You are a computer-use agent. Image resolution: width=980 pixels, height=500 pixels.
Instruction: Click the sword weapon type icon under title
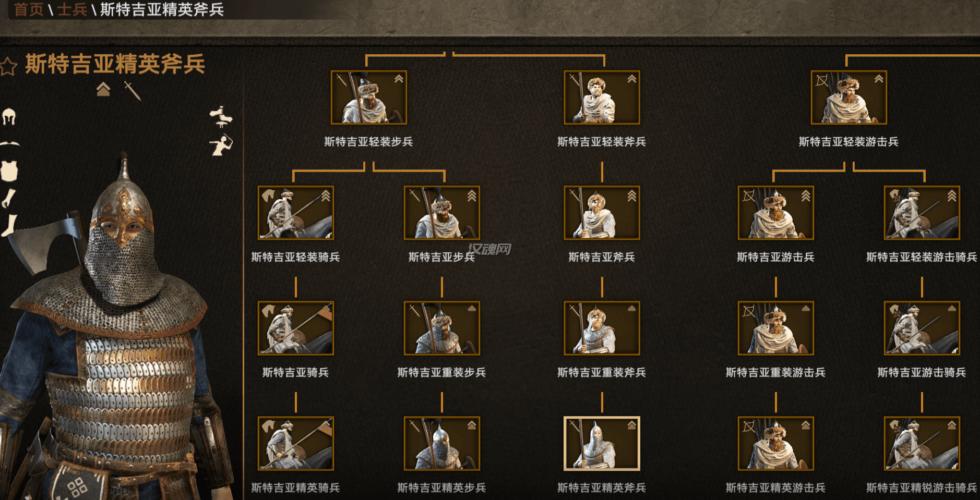[133, 91]
